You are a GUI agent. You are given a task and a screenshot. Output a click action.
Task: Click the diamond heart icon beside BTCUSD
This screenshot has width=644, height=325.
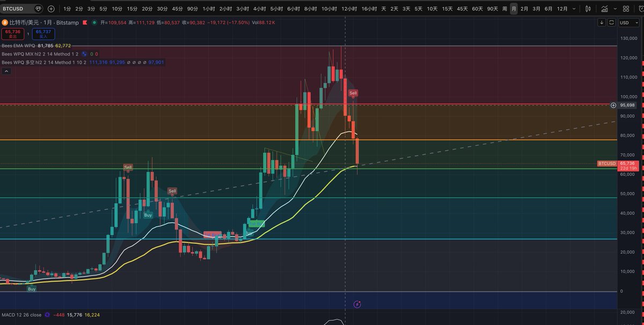[38, 9]
